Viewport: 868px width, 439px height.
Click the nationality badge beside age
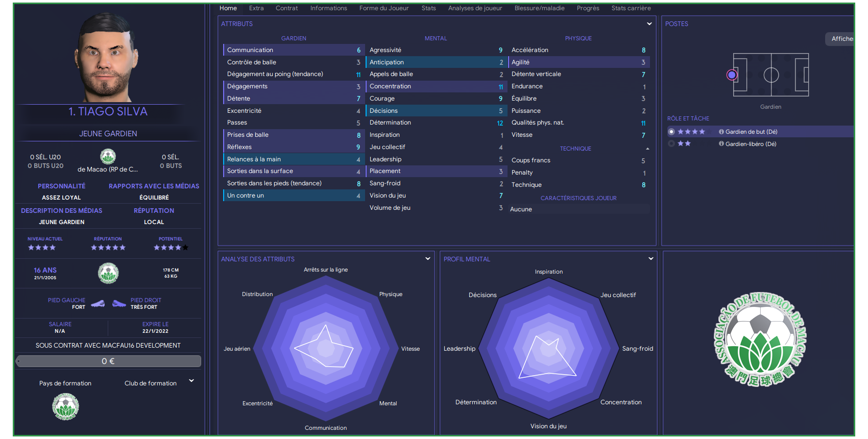[x=108, y=273]
